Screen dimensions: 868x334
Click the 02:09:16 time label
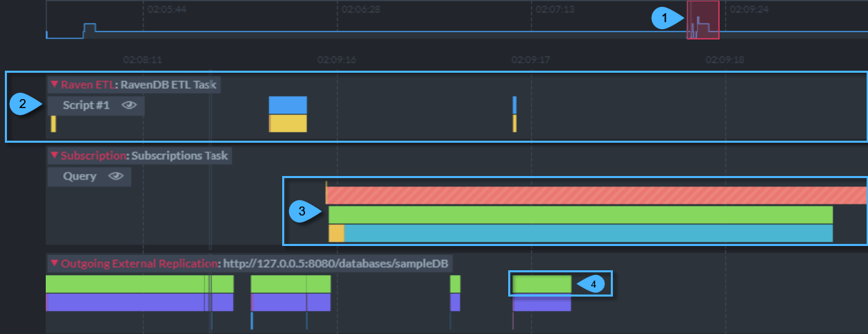coord(336,60)
